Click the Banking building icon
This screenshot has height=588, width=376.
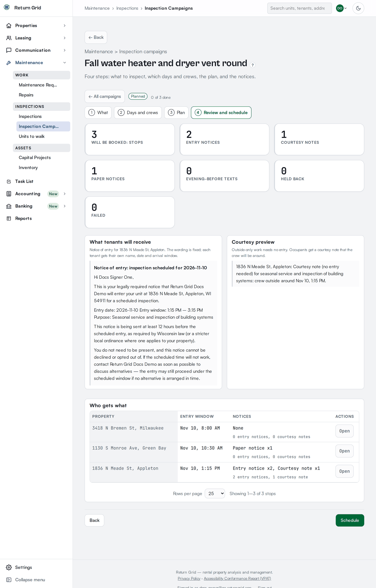9,206
